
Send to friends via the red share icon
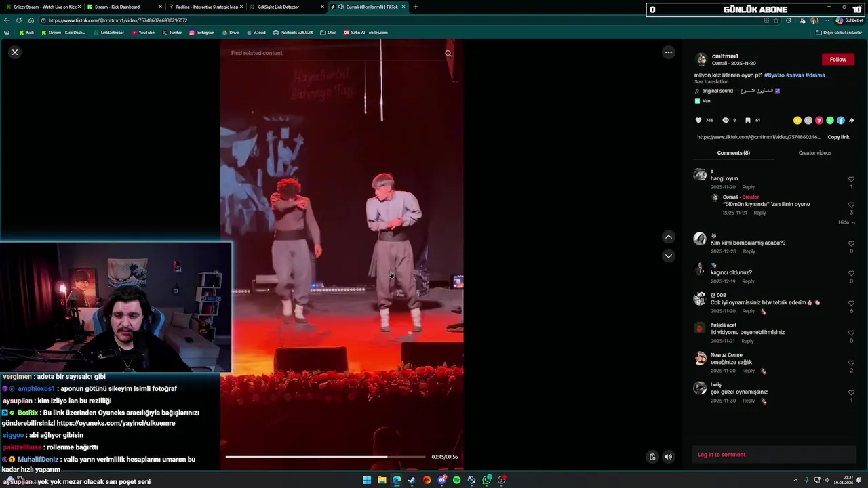coord(819,121)
